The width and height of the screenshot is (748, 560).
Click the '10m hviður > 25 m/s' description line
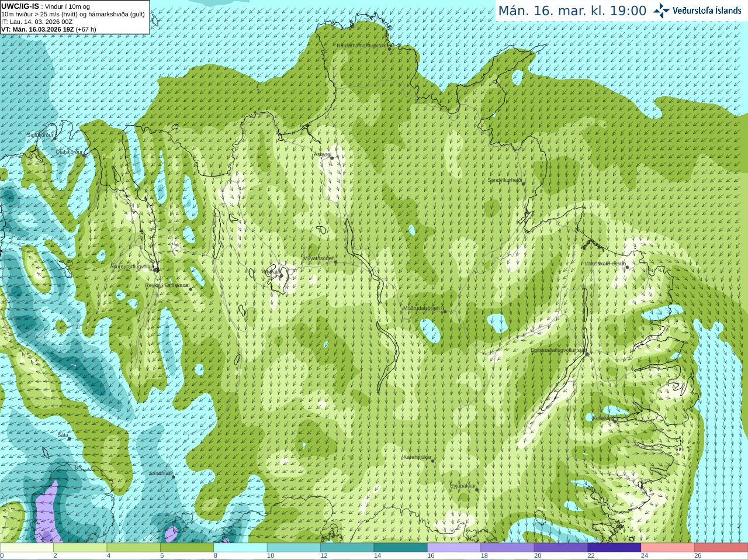pos(73,14)
